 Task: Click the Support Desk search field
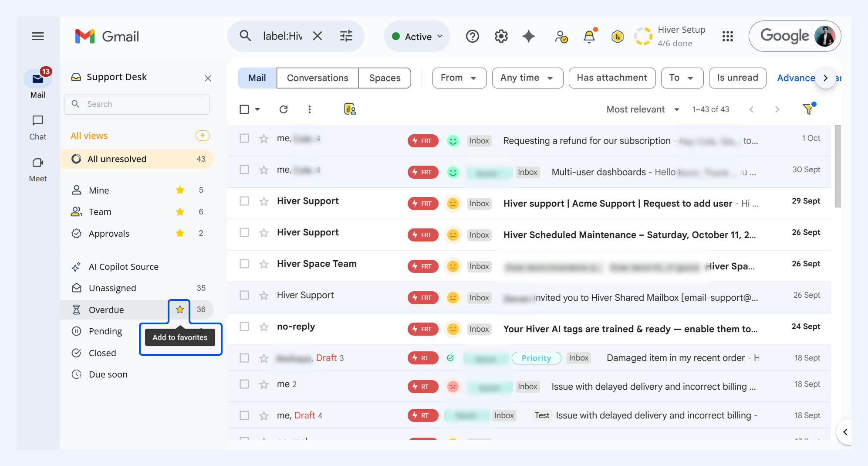(137, 104)
